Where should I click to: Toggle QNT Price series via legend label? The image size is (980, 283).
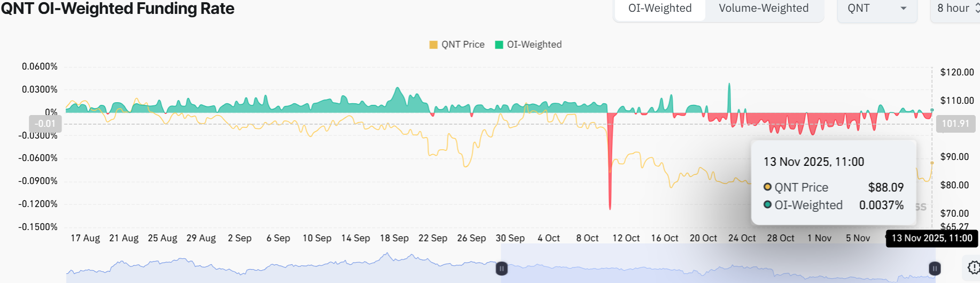point(463,45)
